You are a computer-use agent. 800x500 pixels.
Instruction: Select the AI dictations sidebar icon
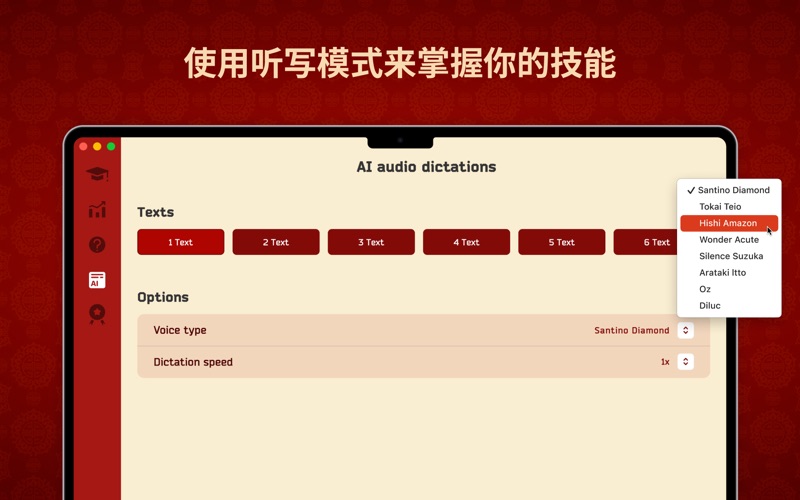[x=97, y=280]
